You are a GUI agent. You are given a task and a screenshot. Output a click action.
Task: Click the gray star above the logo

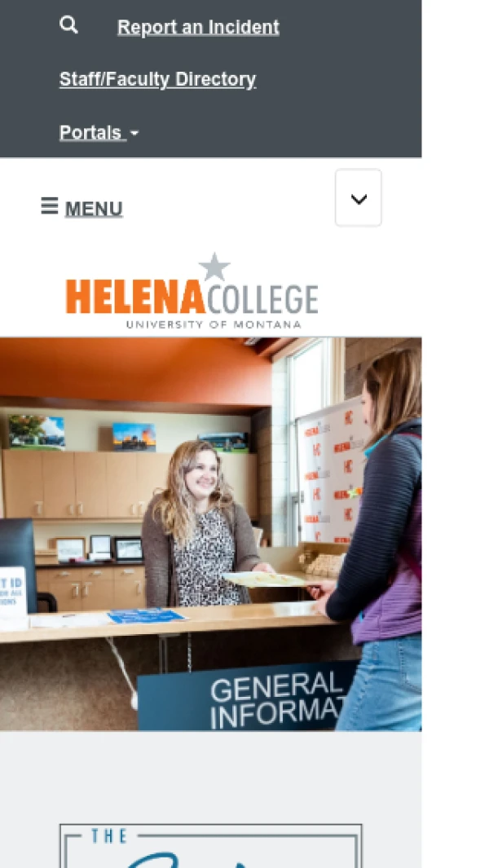pos(214,267)
